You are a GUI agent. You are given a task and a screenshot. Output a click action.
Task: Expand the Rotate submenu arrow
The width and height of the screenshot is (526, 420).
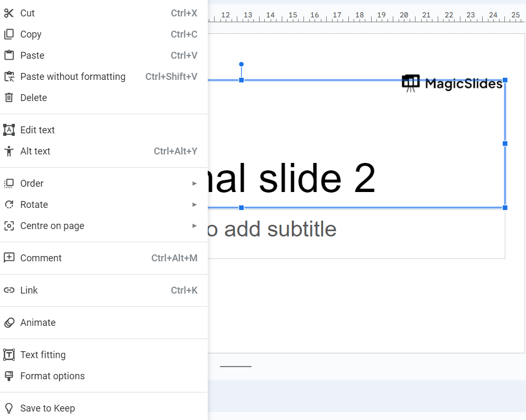(x=195, y=205)
